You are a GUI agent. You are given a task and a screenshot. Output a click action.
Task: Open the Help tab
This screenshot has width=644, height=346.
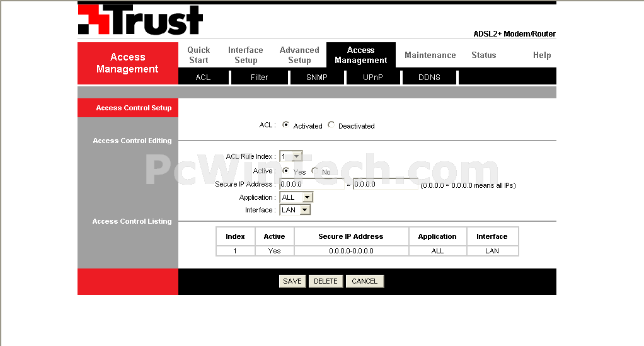click(542, 55)
